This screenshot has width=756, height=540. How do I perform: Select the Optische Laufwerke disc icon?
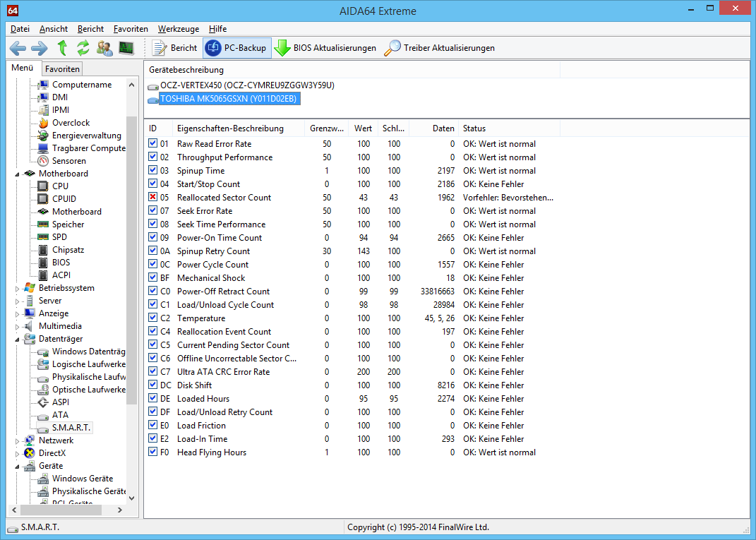pos(43,390)
